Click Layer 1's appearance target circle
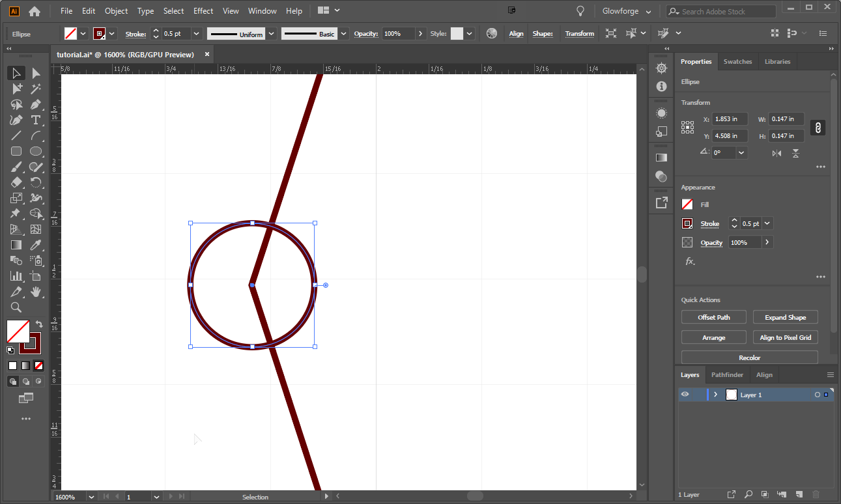Viewport: 841px width, 504px height. pos(818,394)
